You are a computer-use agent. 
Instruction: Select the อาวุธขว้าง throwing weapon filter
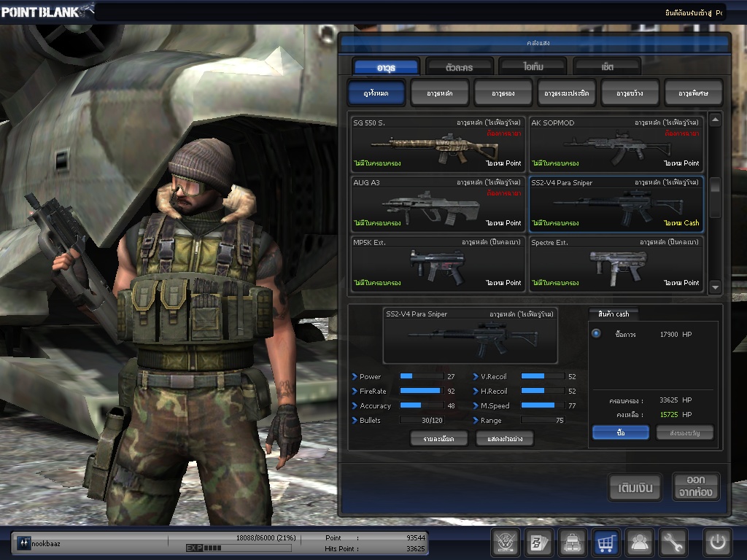630,93
